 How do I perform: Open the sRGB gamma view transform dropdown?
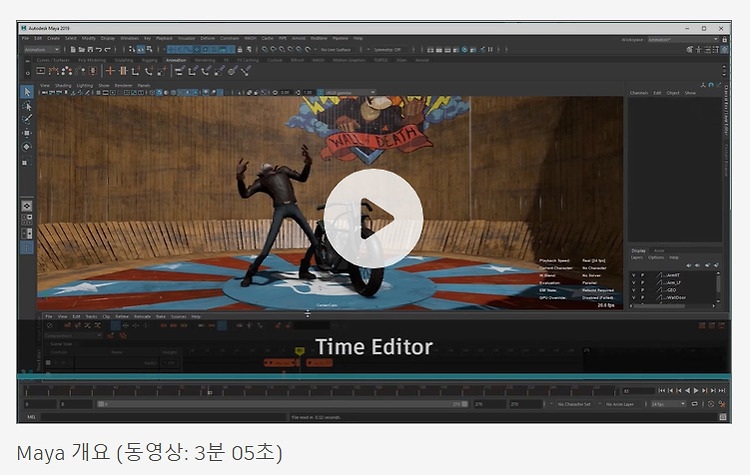tap(350, 92)
